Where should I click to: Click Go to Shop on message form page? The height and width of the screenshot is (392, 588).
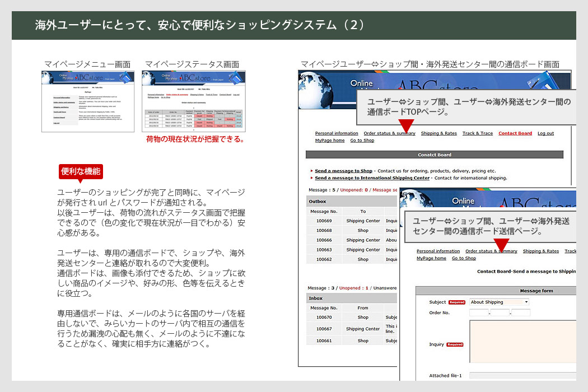(x=464, y=258)
